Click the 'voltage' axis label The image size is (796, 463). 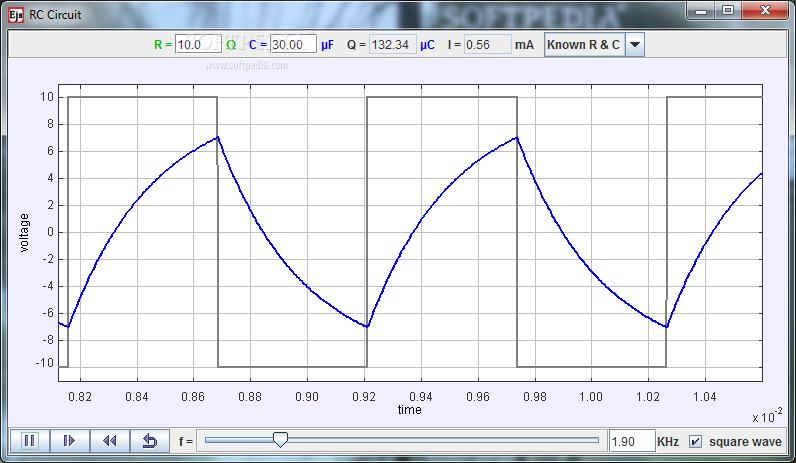coord(24,233)
